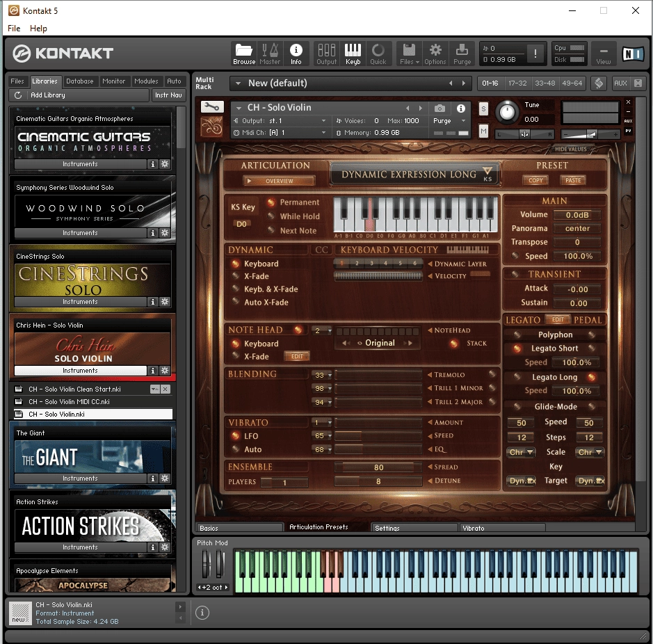
Task: Select X-Fade dynamic mode
Action: click(235, 276)
